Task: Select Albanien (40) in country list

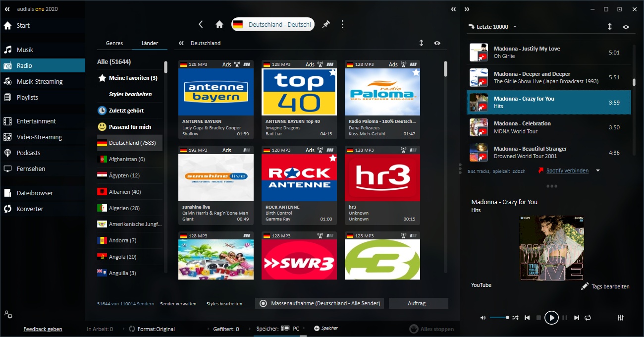Action: tap(130, 192)
